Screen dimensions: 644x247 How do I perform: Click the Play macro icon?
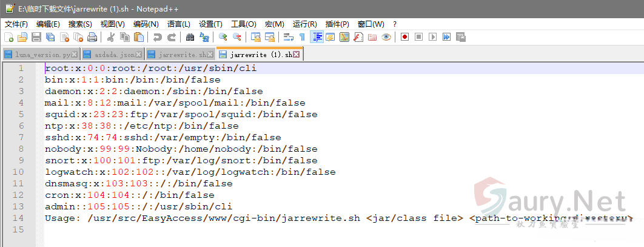coord(432,38)
